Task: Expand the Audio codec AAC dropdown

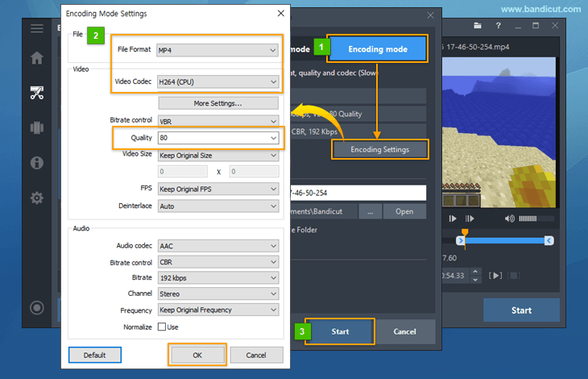Action: coord(217,245)
